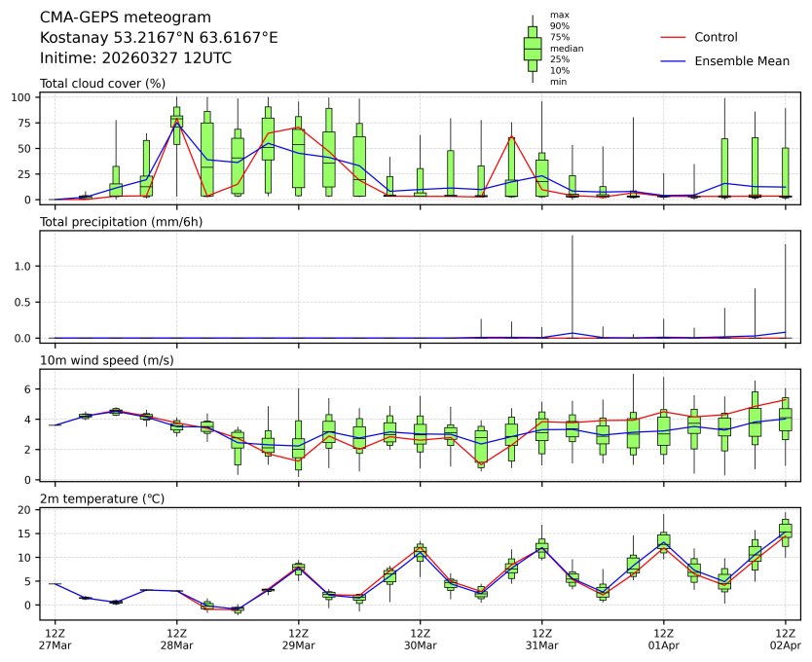This screenshot has height=662, width=812.
Task: Click the "Total cloud cover (%)" panel title
Action: point(102,84)
